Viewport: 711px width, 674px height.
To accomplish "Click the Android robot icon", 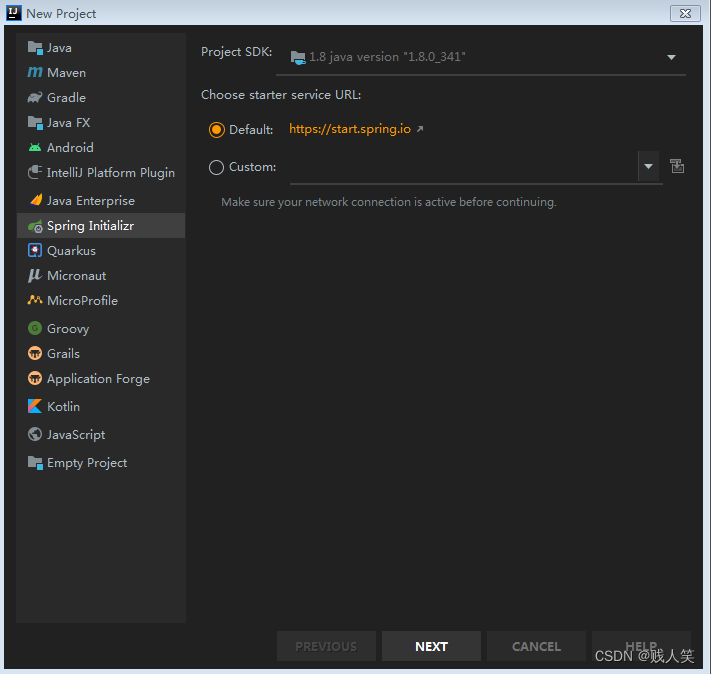I will pos(35,147).
